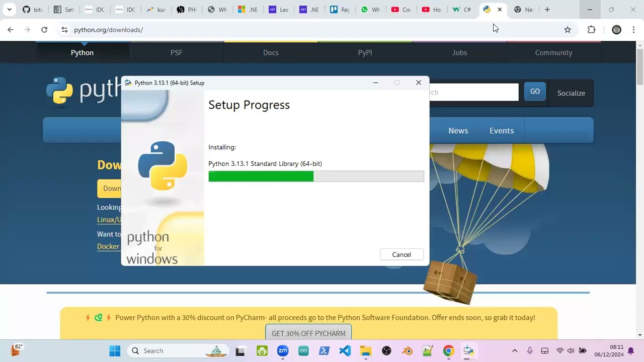Expand the tab search dropdown arrow

9,10
